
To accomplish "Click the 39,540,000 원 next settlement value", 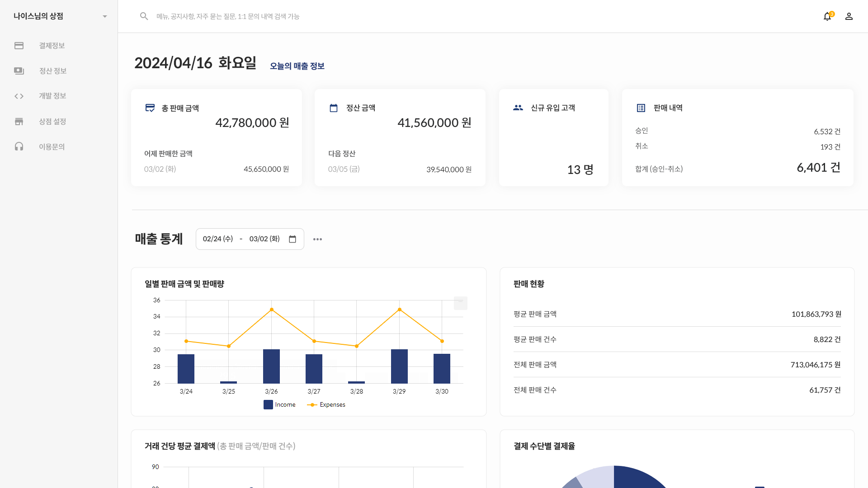I will pos(449,169).
